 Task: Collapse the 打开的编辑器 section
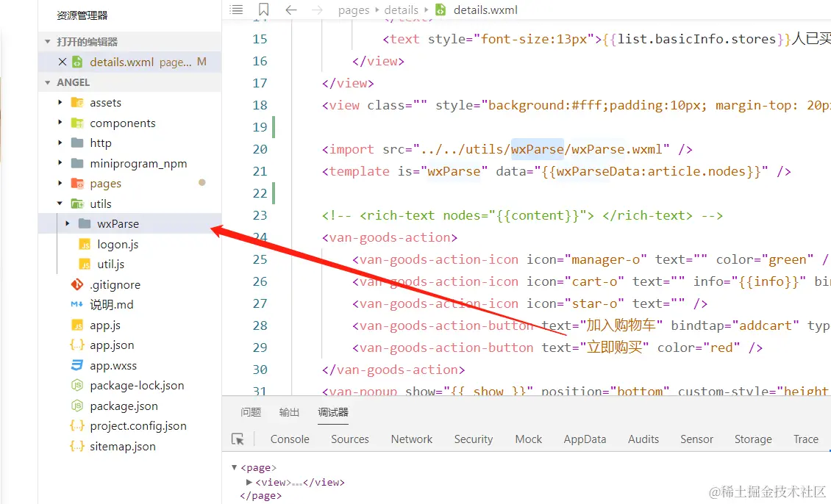48,41
